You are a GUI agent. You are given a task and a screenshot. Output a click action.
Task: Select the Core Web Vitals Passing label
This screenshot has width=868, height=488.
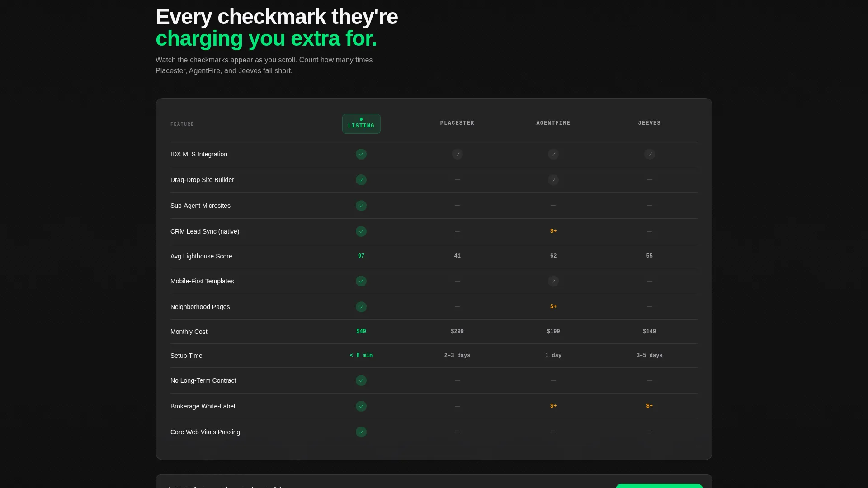(205, 432)
